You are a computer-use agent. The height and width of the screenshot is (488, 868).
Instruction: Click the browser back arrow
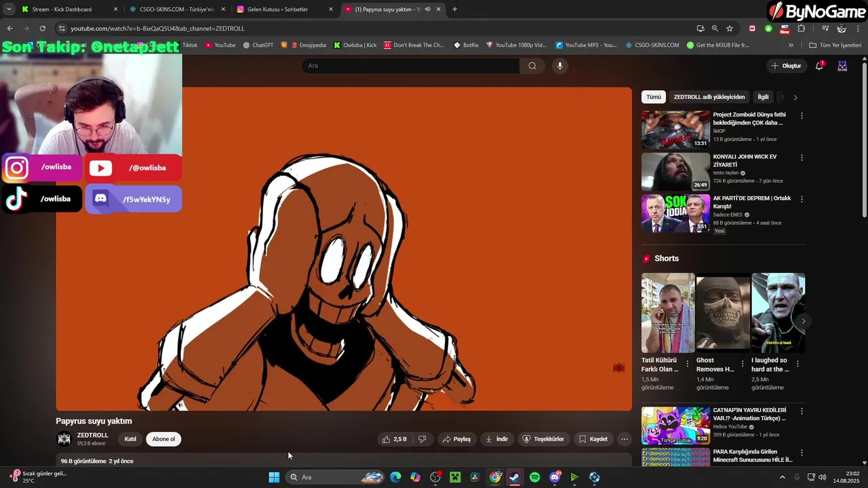9,28
